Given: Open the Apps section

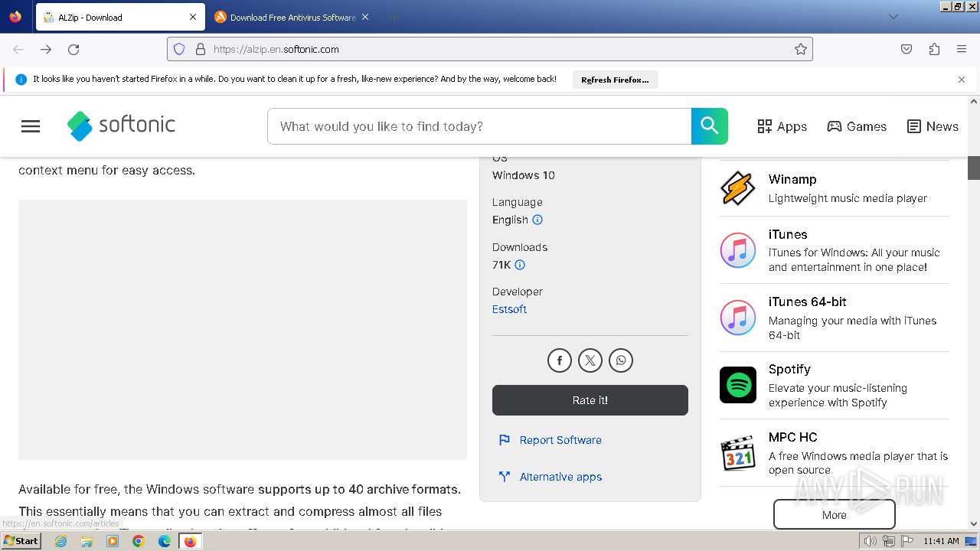Looking at the screenshot, I should 782,126.
